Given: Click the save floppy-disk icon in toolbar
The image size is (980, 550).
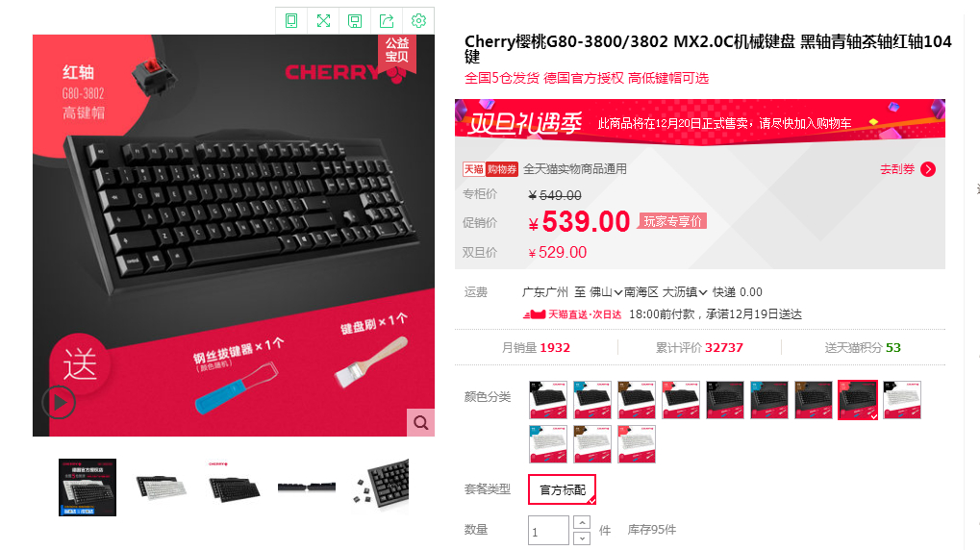Looking at the screenshot, I should point(355,20).
